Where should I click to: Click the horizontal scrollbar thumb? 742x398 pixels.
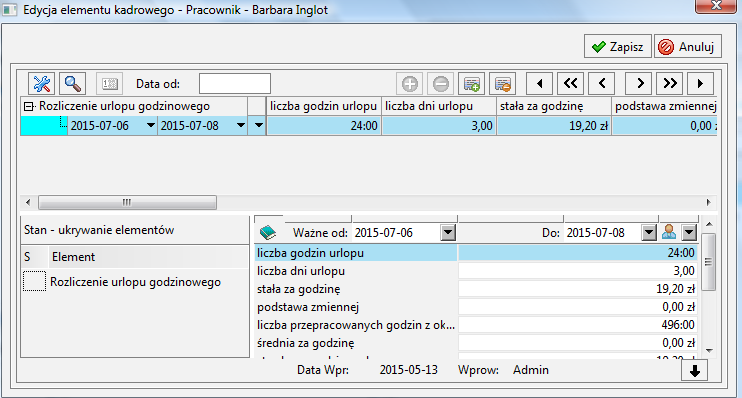pos(127,203)
